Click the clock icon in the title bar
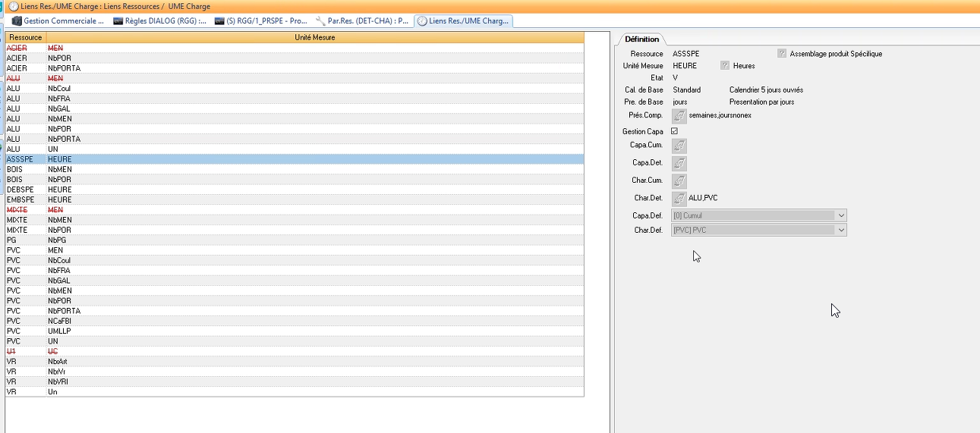The width and height of the screenshot is (980, 433). 13,6
